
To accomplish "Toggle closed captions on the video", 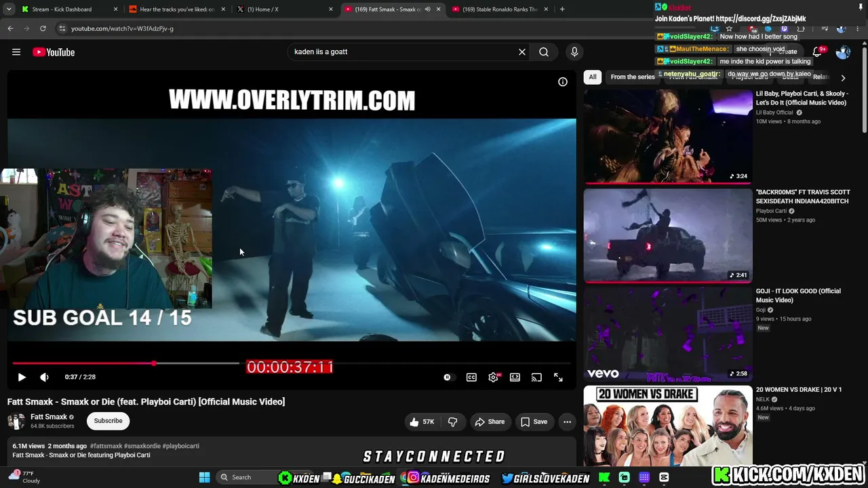I will pos(471,378).
